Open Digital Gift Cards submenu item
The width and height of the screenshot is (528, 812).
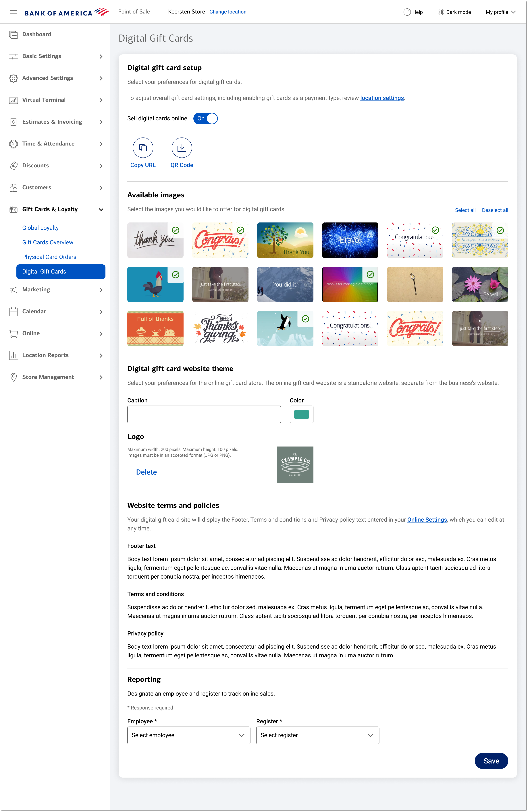point(61,271)
